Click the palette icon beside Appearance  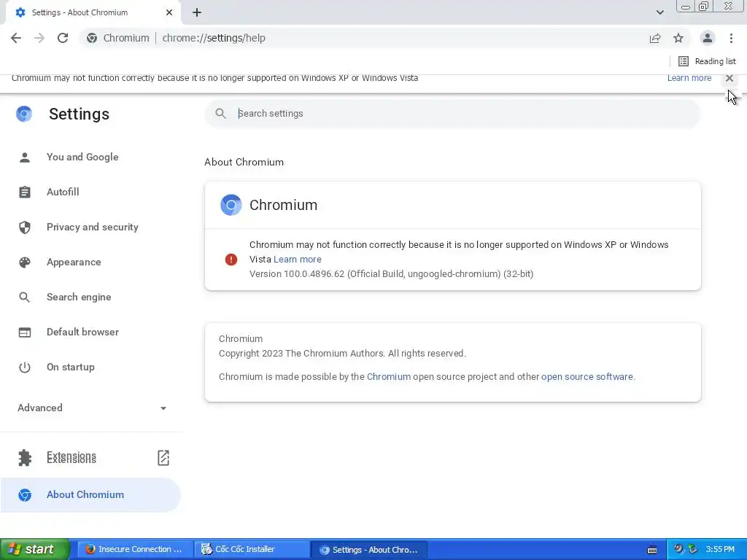coord(25,262)
